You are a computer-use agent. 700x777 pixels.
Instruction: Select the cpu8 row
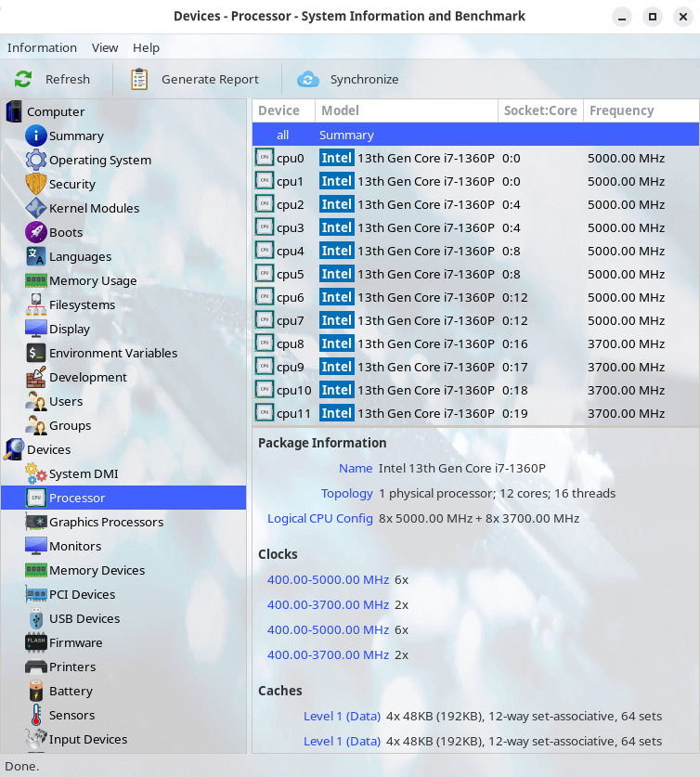coord(475,343)
